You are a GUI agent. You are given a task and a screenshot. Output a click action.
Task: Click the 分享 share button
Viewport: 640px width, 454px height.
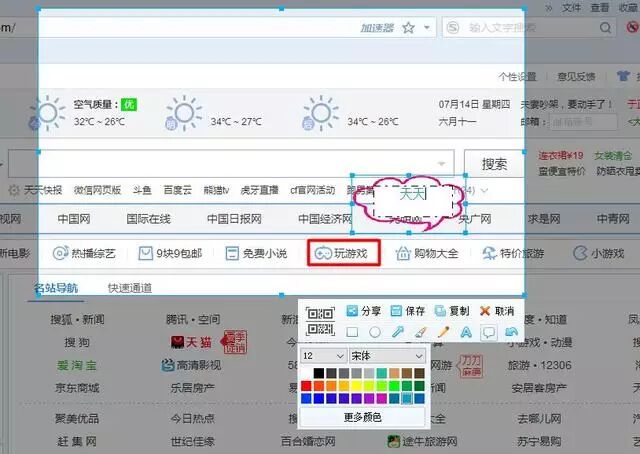[x=363, y=311]
